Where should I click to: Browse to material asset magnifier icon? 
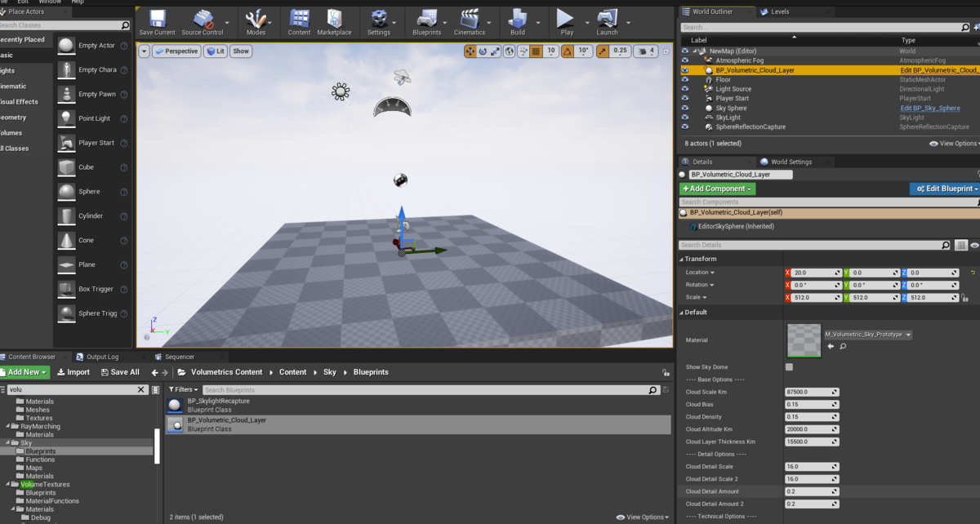[842, 346]
